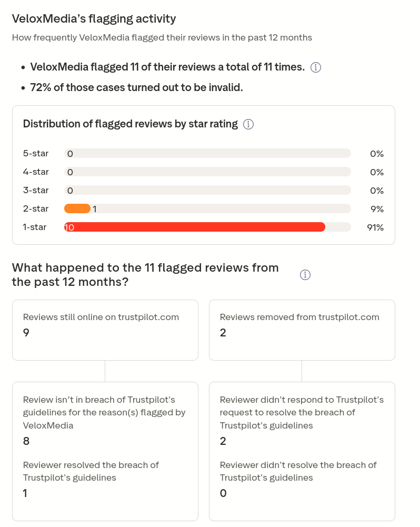Click Reviewer didn't respond to Trustpilot's request text
The height and width of the screenshot is (527, 420).
[x=302, y=412]
